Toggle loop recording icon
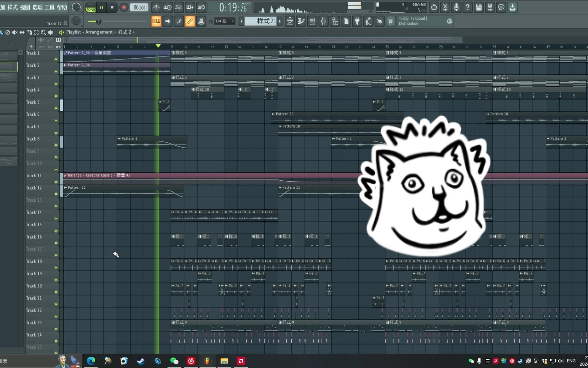Viewport: 588px width, 368px height. [x=201, y=7]
